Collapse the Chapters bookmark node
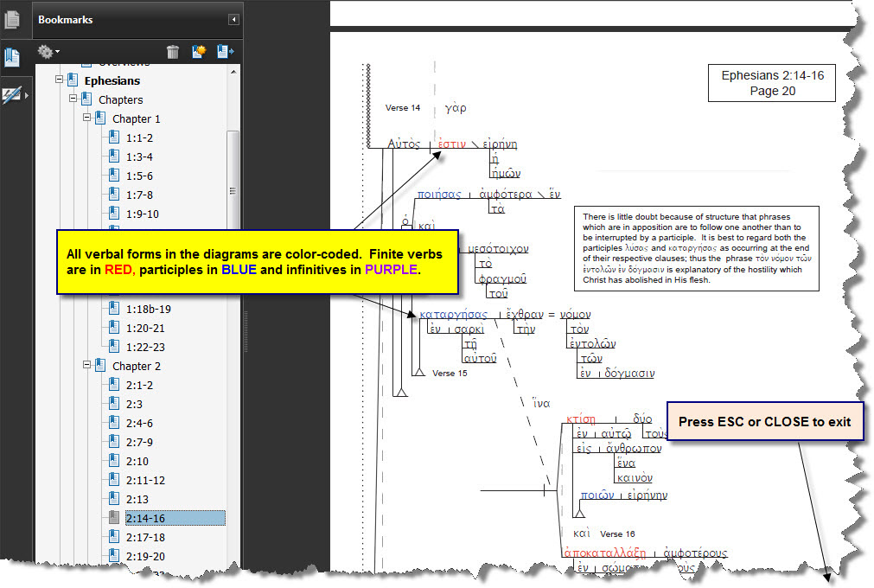This screenshot has height=588, width=874. [73, 99]
